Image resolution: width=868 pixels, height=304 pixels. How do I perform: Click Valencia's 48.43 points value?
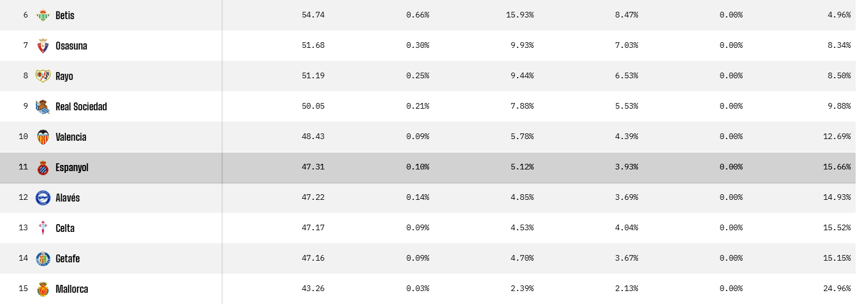click(x=313, y=137)
